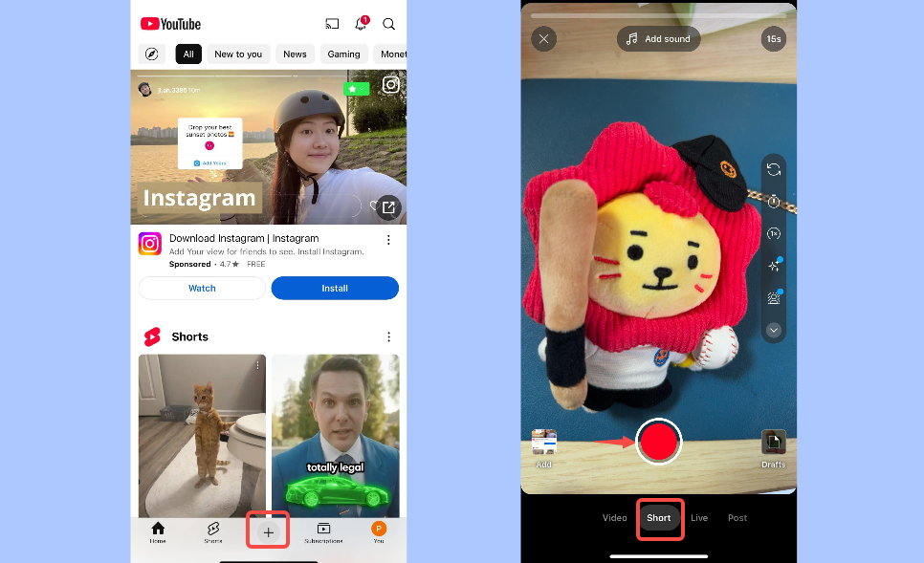Open the Instagram ad video thumbnail
The height and width of the screenshot is (563, 924).
point(269,147)
